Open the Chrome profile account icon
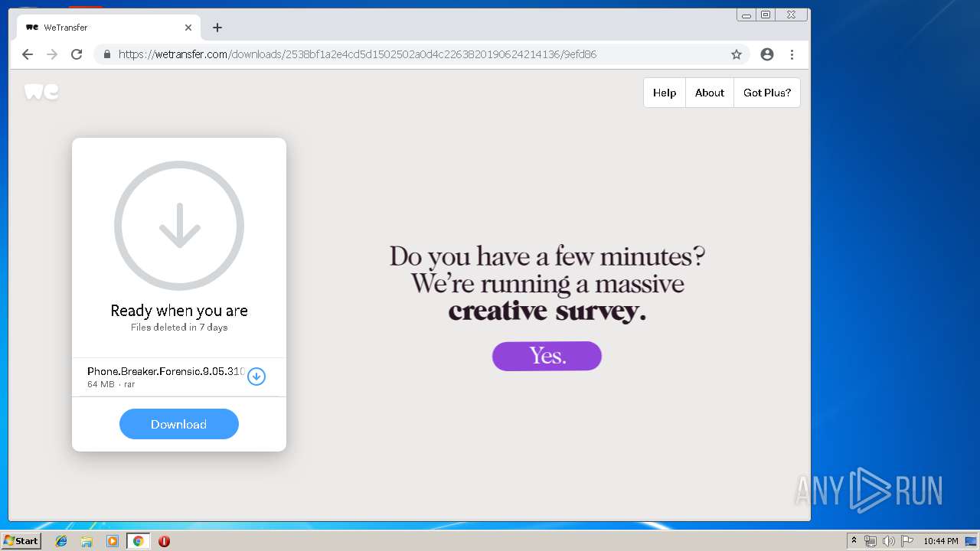 tap(767, 54)
